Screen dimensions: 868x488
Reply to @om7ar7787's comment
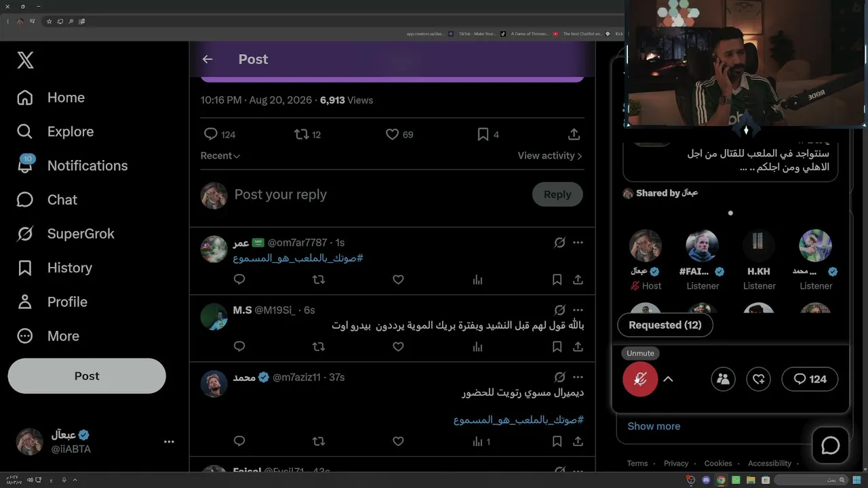tap(239, 279)
